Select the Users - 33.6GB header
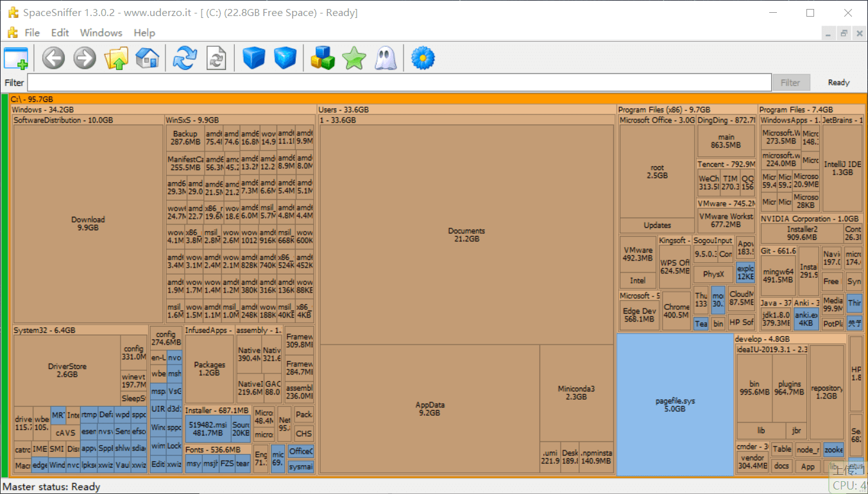 tap(466, 110)
